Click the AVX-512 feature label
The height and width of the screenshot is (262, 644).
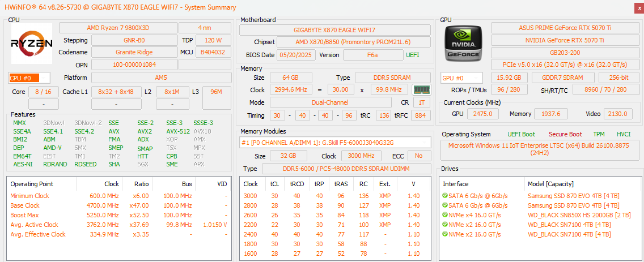pos(178,131)
